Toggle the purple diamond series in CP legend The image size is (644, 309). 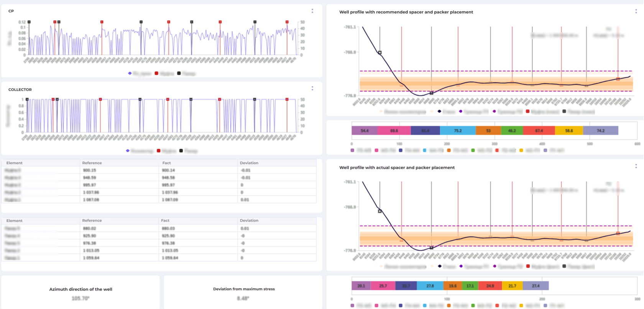(x=140, y=73)
